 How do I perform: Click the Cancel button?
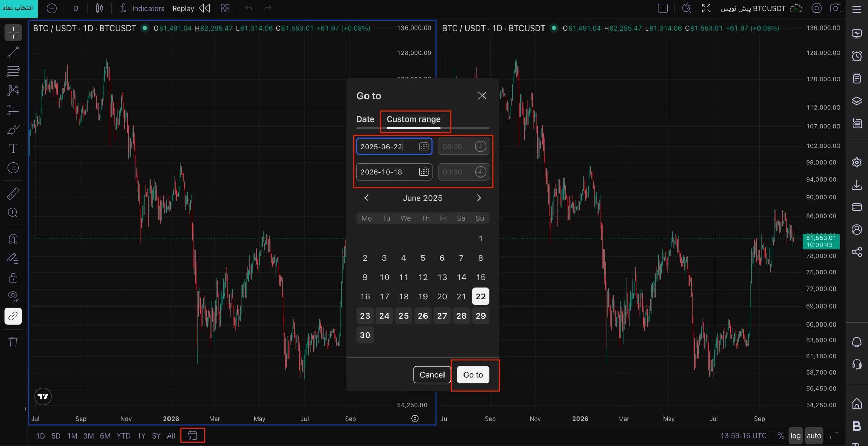432,375
